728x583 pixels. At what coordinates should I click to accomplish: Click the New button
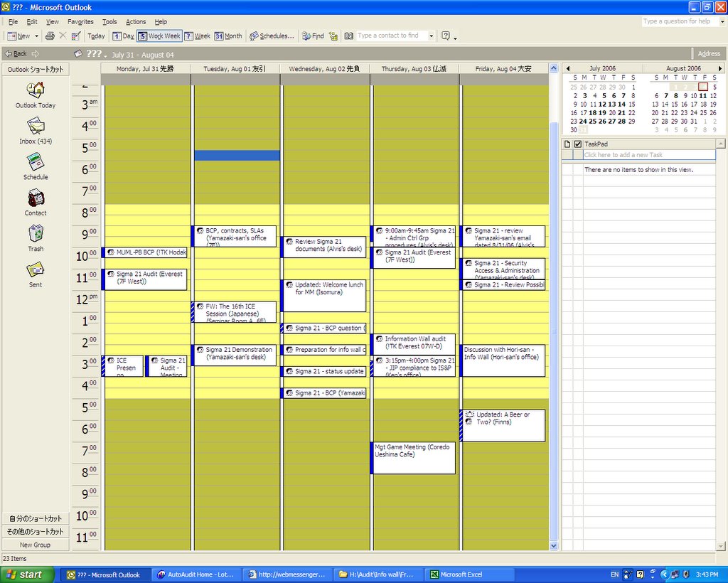click(19, 36)
